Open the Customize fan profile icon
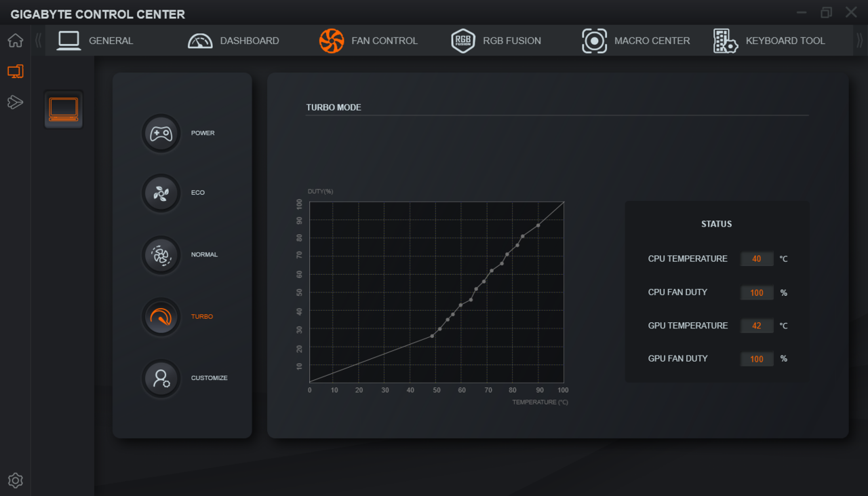The height and width of the screenshot is (496, 868). pyautogui.click(x=161, y=378)
